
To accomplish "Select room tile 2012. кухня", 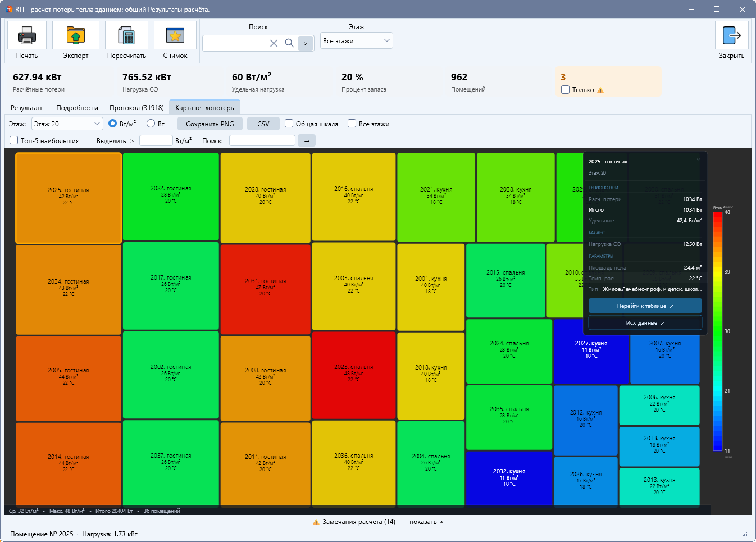I will pyautogui.click(x=586, y=420).
